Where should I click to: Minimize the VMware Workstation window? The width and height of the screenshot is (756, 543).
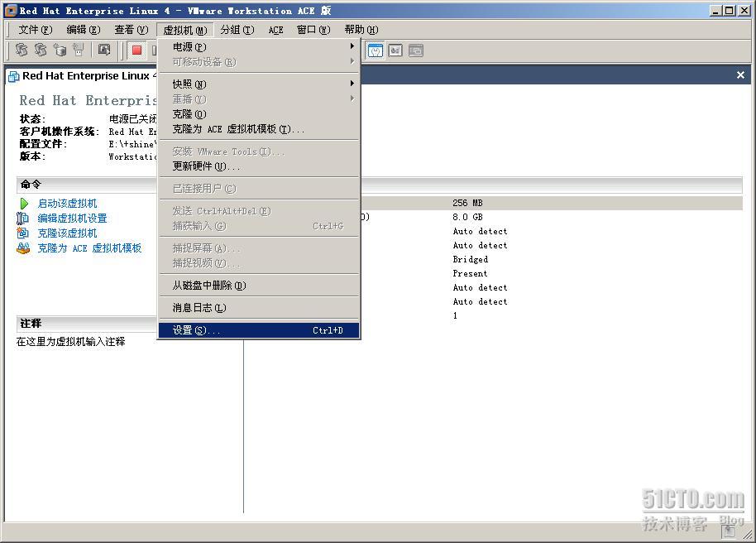click(715, 10)
